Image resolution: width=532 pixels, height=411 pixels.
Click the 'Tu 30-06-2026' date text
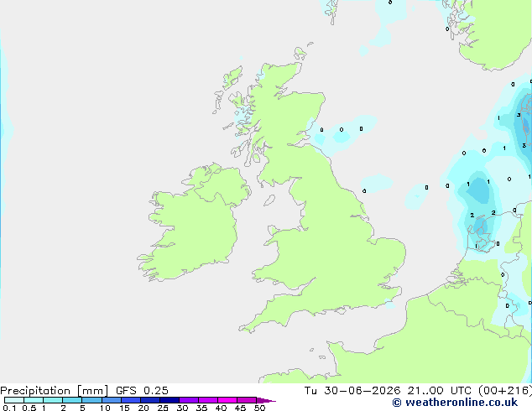pos(352,391)
